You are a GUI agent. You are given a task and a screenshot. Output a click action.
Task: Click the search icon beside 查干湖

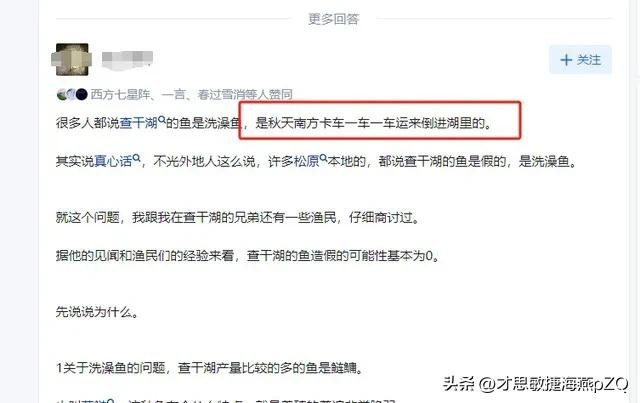pyautogui.click(x=162, y=120)
